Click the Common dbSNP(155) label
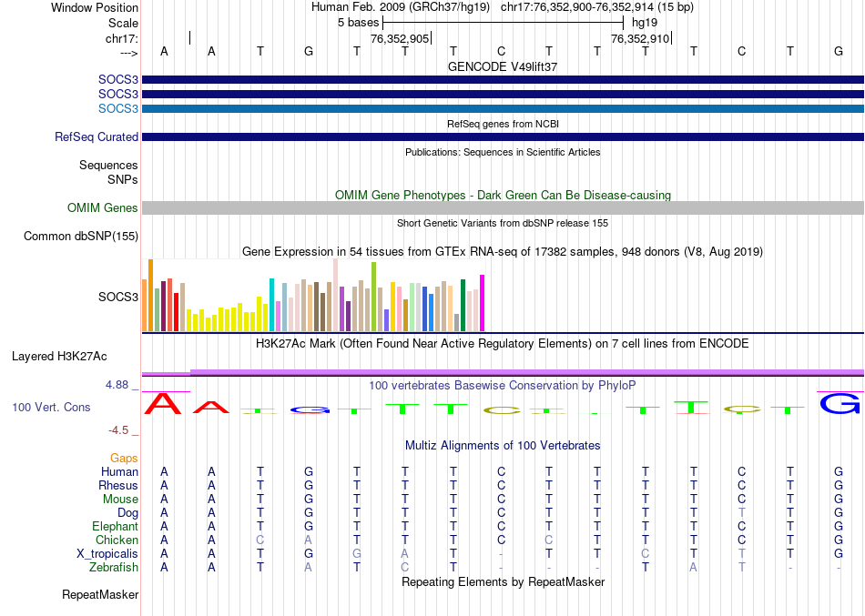865x616 pixels. (x=81, y=236)
